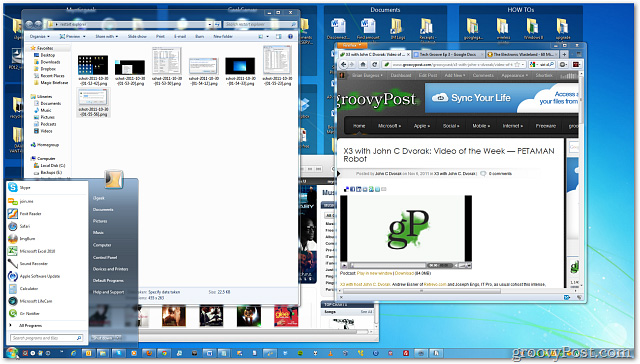Open the Microsoft menu on groovyPost
640x364 pixels.
coord(389,126)
